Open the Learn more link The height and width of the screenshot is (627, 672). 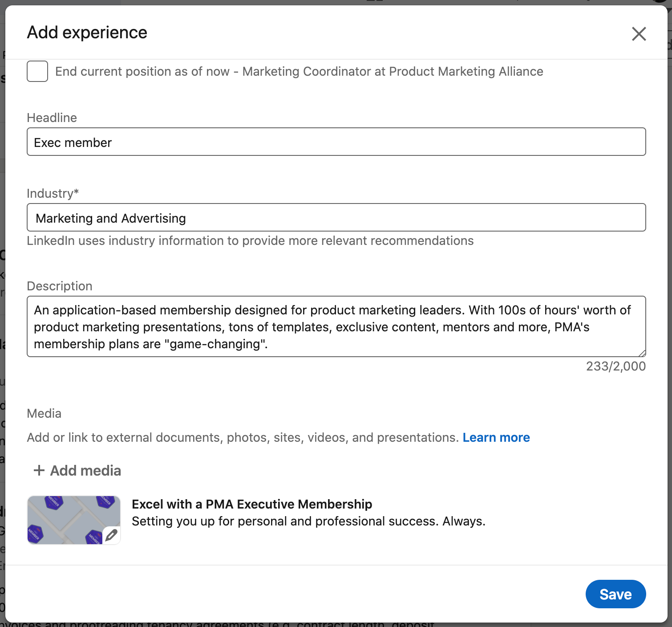tap(496, 437)
